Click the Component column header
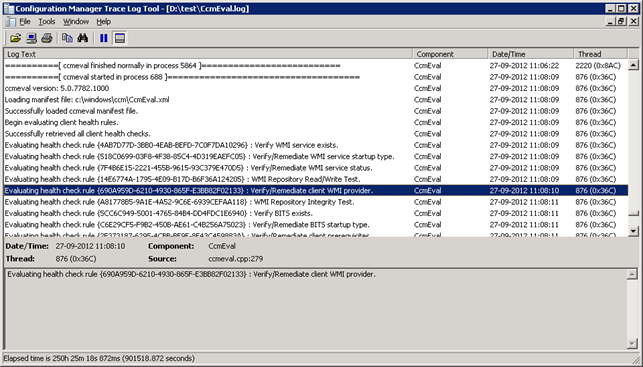The image size is (643, 367). (x=450, y=54)
